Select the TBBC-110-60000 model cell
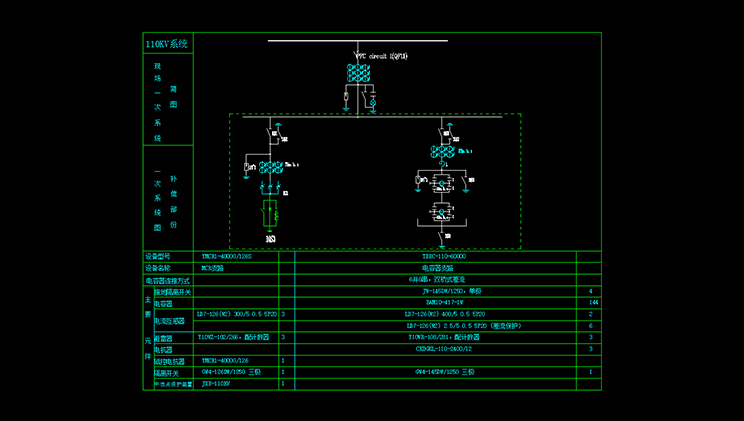 (438, 257)
